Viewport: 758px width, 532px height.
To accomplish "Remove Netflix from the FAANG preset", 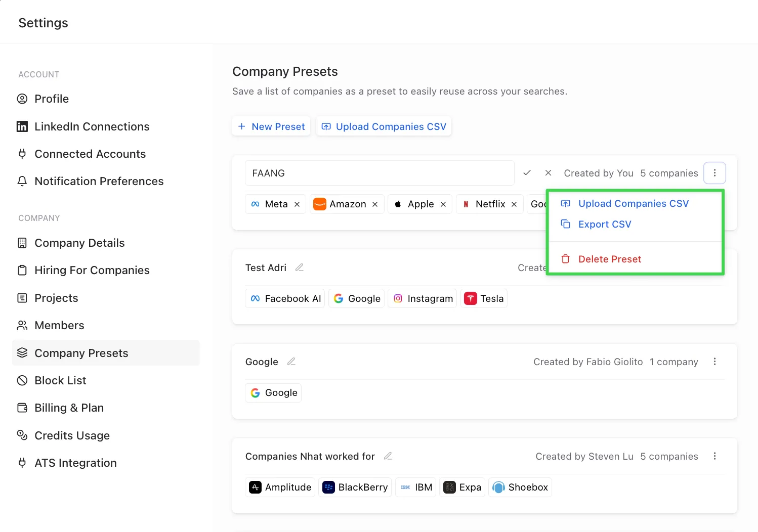I will (514, 204).
